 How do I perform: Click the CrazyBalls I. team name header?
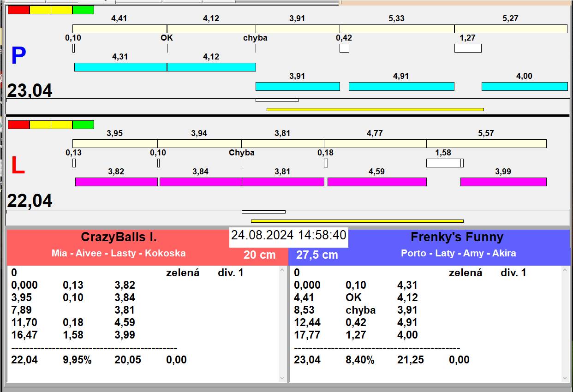[119, 237]
